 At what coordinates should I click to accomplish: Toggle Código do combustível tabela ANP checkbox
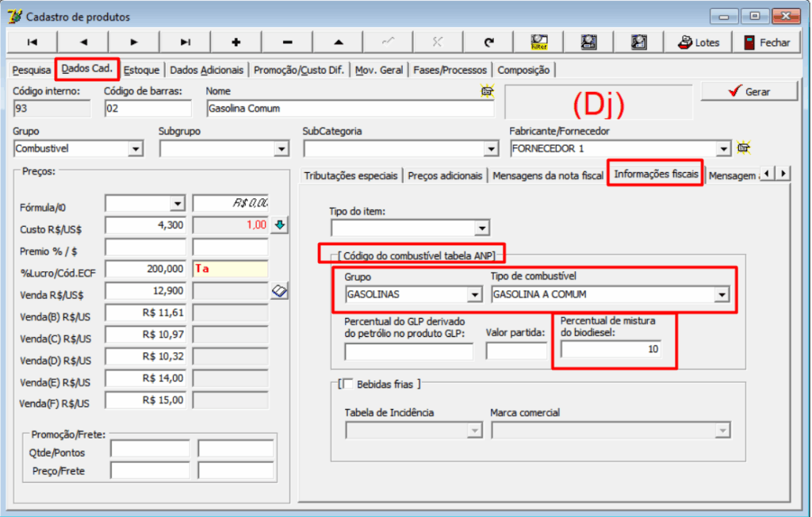[336, 254]
